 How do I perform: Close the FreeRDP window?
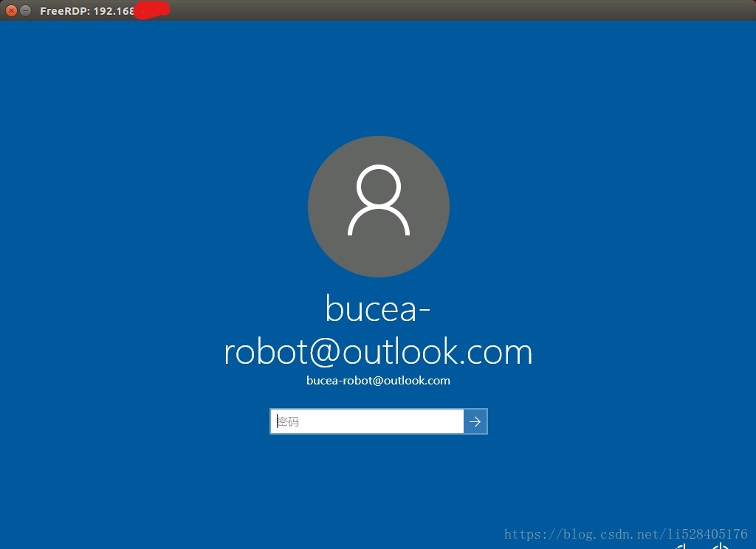click(x=11, y=10)
